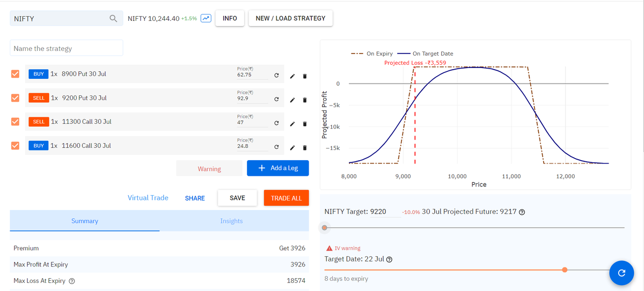Open the Virtual Trade link
Image resolution: width=644 pixels, height=291 pixels.
pos(148,198)
